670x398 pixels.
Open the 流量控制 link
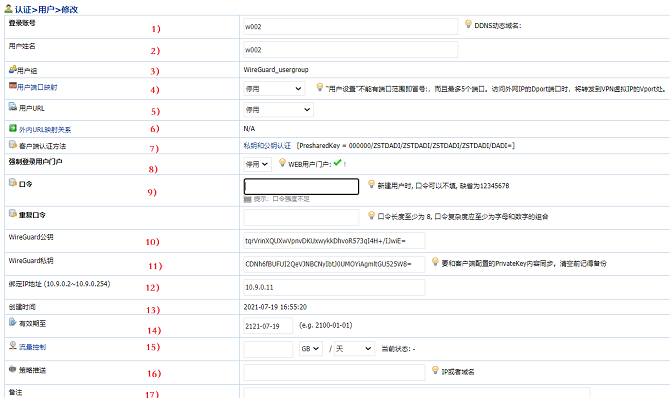pyautogui.click(x=32, y=347)
